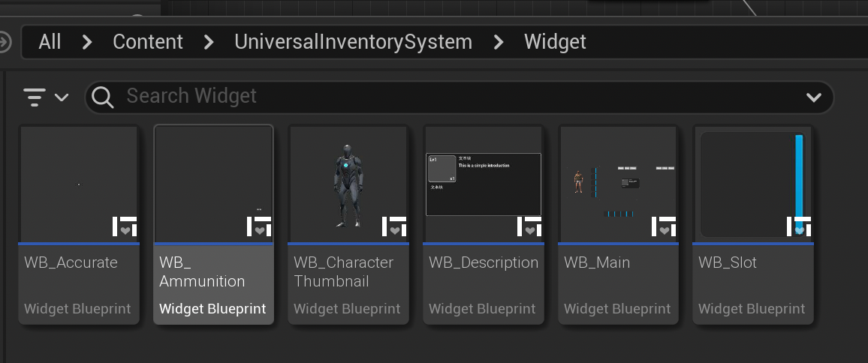
Task: Click widget blueprint badge on WB_CharacterThumbnail
Action: coord(394,226)
